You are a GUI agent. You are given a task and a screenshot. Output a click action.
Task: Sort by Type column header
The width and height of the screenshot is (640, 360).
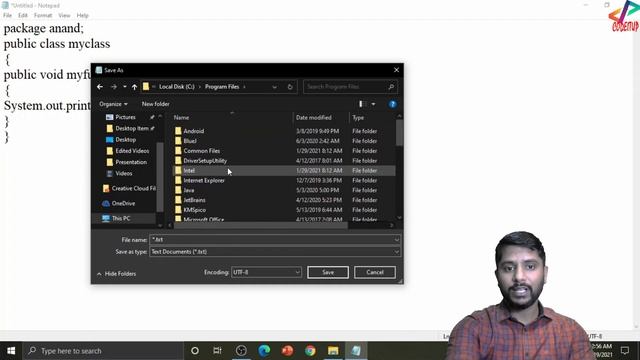358,118
